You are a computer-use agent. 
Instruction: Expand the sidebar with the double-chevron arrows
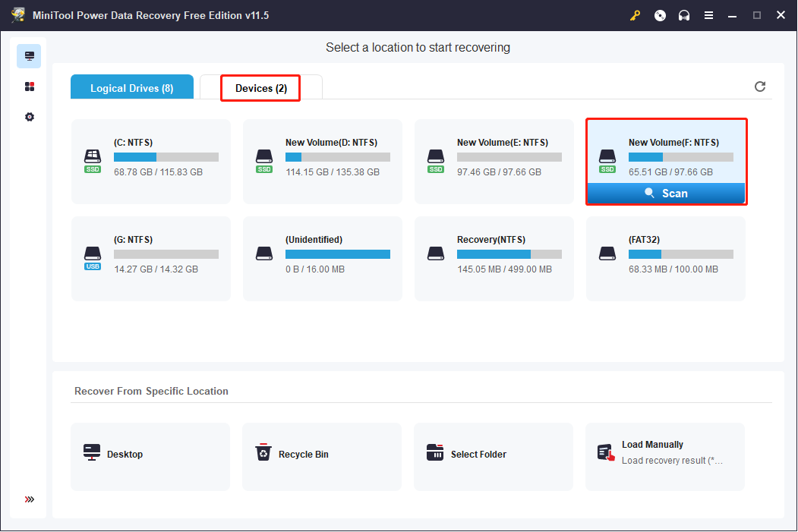pyautogui.click(x=30, y=499)
